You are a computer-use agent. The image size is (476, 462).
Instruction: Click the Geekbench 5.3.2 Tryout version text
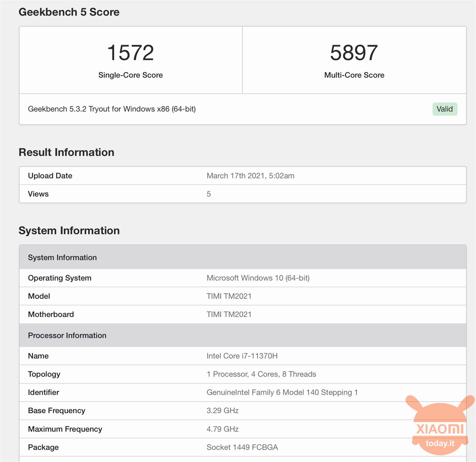point(112,109)
